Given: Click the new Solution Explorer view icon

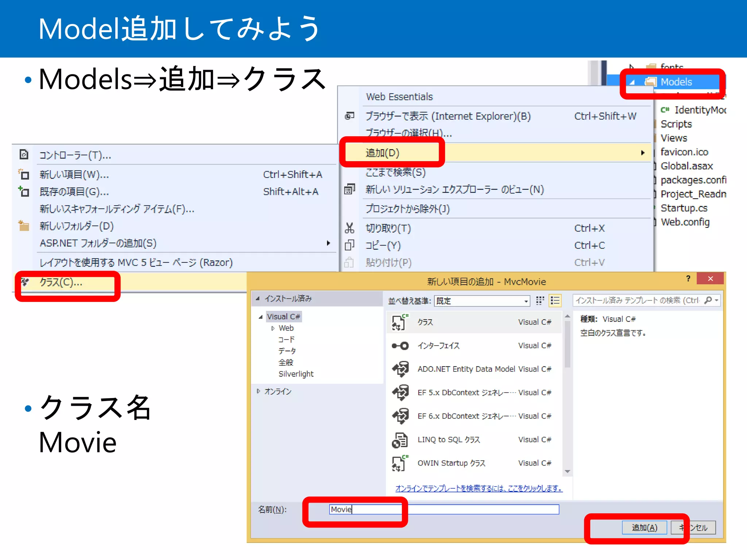Looking at the screenshot, I should click(349, 189).
